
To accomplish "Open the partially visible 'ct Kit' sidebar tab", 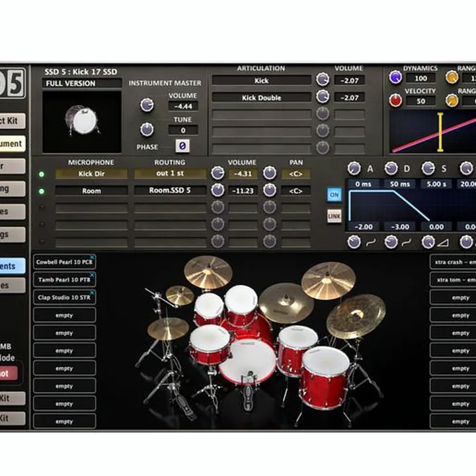I will click(12, 121).
